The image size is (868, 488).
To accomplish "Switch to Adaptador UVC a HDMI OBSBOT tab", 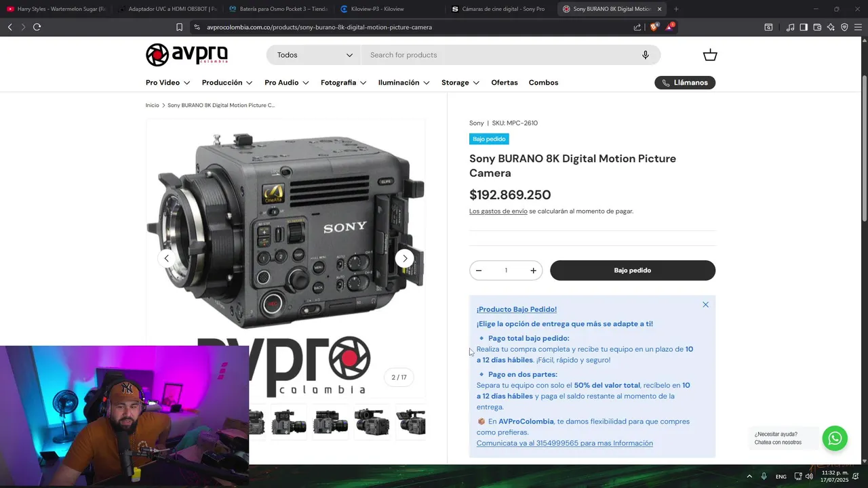I will 167,9.
